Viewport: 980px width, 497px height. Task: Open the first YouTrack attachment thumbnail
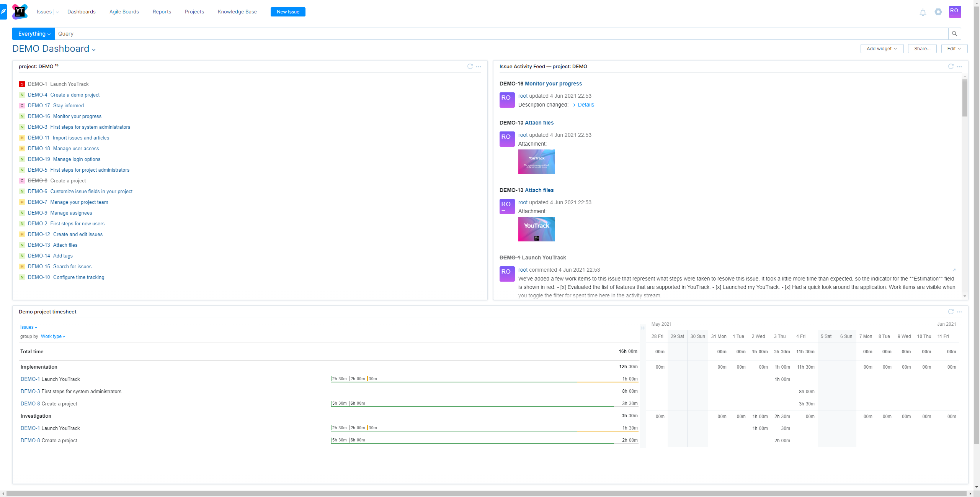tap(536, 162)
